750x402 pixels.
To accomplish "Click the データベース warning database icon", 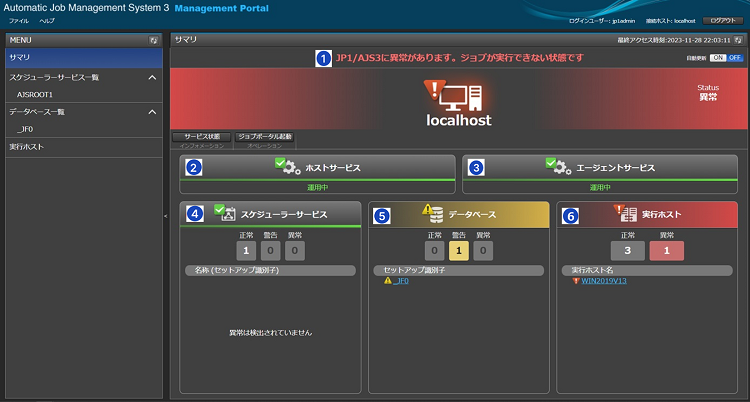I will pos(433,214).
